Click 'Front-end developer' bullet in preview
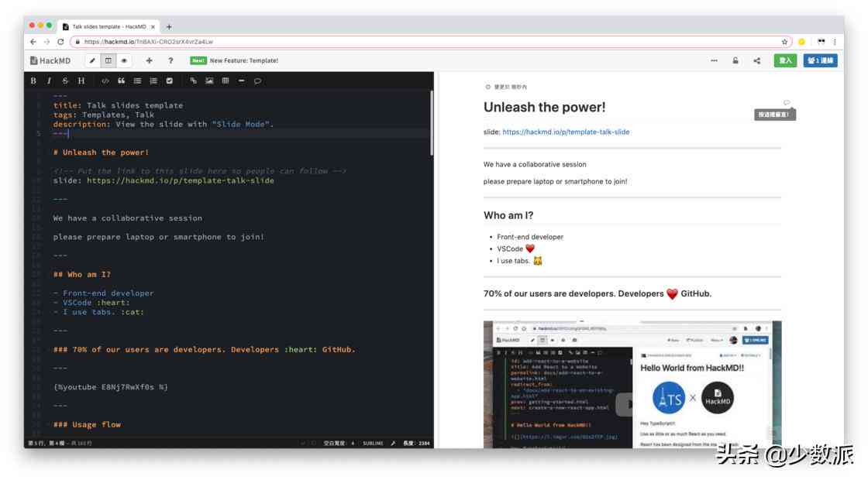The image size is (868, 480). click(x=530, y=237)
